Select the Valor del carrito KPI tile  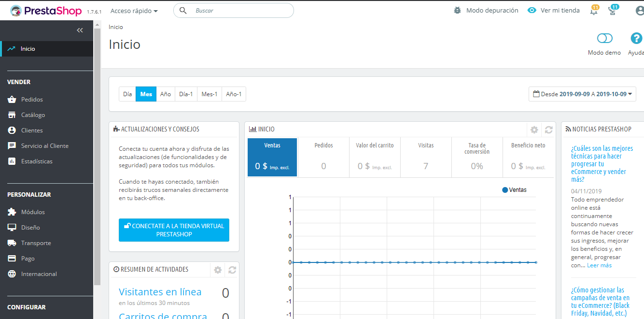click(x=375, y=157)
